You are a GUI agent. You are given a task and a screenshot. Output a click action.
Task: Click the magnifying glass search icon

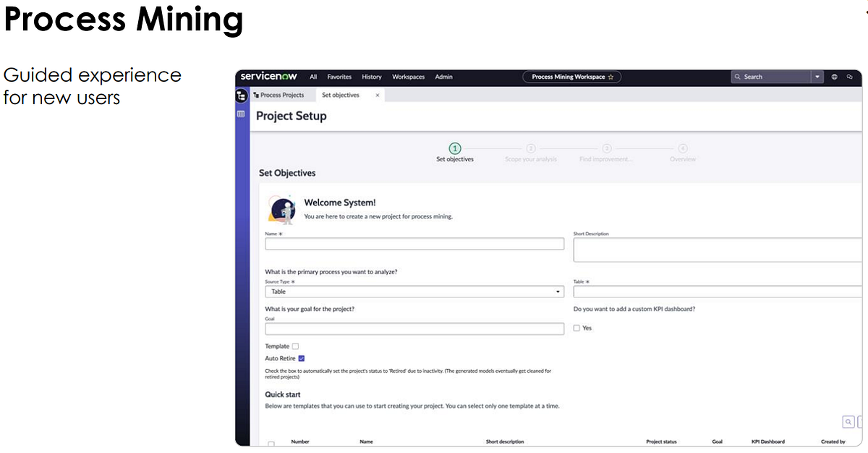click(x=739, y=77)
